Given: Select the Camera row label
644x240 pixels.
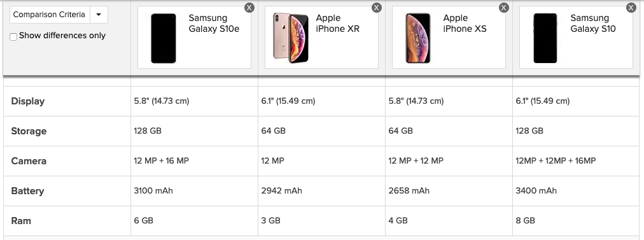Looking at the screenshot, I should [x=29, y=161].
